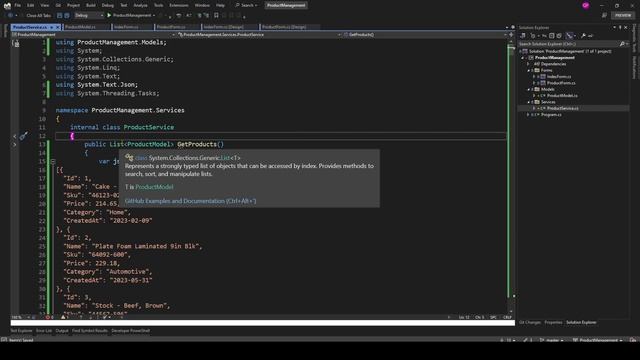Collapse the code region at line 15
640x360 pixels.
coord(53,161)
